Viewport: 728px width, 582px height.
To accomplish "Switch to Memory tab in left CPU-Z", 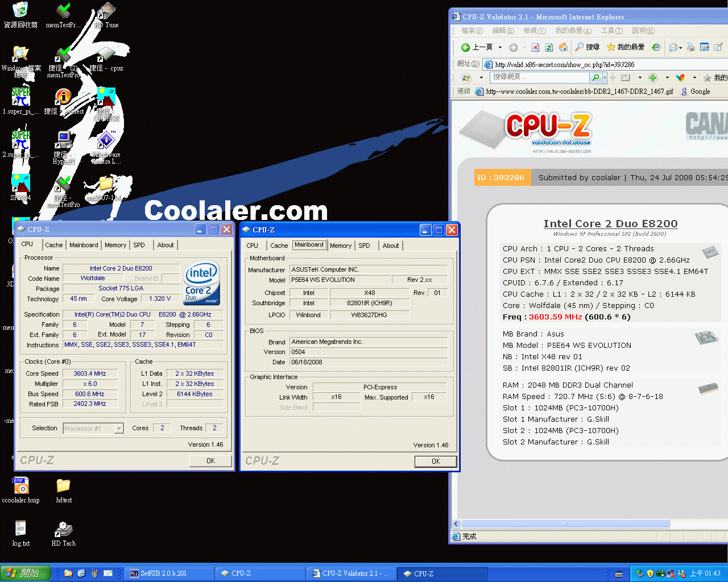I will (x=115, y=245).
